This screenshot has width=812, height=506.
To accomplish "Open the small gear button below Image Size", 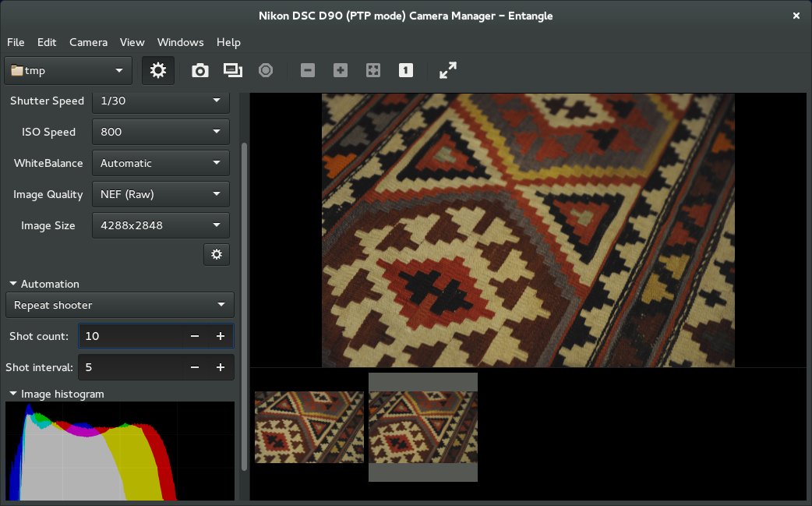I will click(217, 254).
